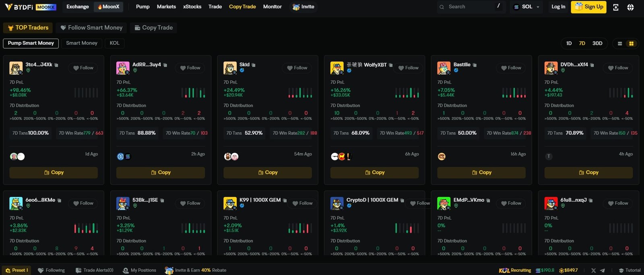Open My Positions in bottom bar
The image size is (644, 275).
coord(139,271)
